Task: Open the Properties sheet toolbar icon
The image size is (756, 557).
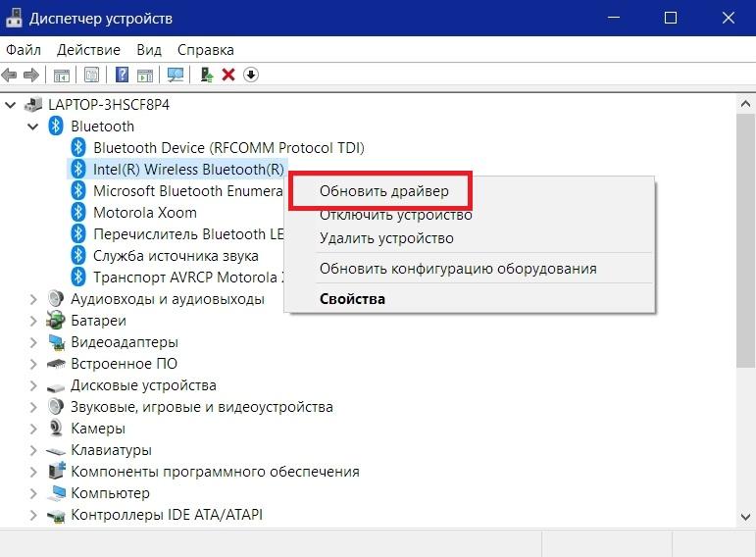Action: (x=91, y=75)
